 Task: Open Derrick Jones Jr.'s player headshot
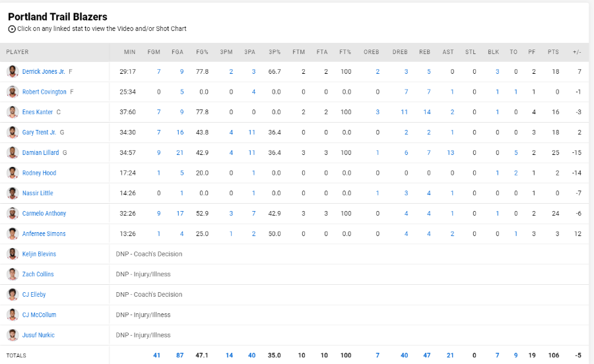tap(13, 71)
